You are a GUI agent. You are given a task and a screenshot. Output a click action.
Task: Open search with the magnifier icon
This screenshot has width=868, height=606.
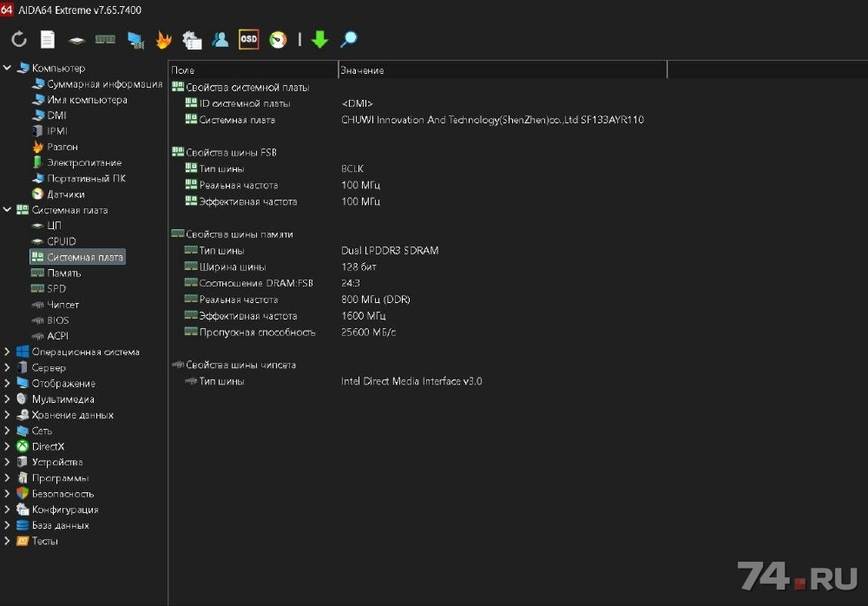tap(349, 39)
